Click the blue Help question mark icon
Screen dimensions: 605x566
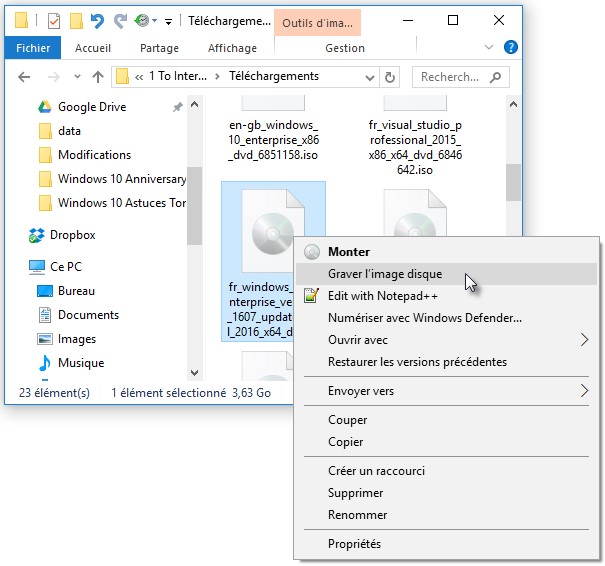click(511, 47)
